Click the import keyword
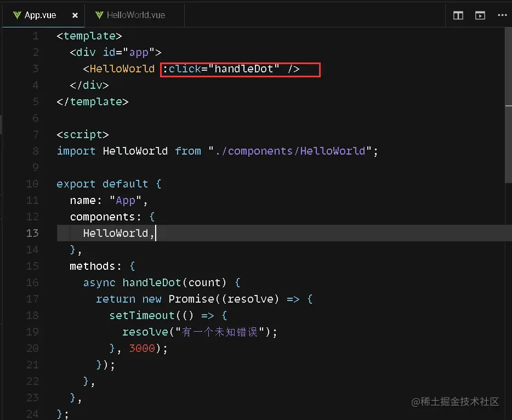512x420 pixels. coord(76,151)
